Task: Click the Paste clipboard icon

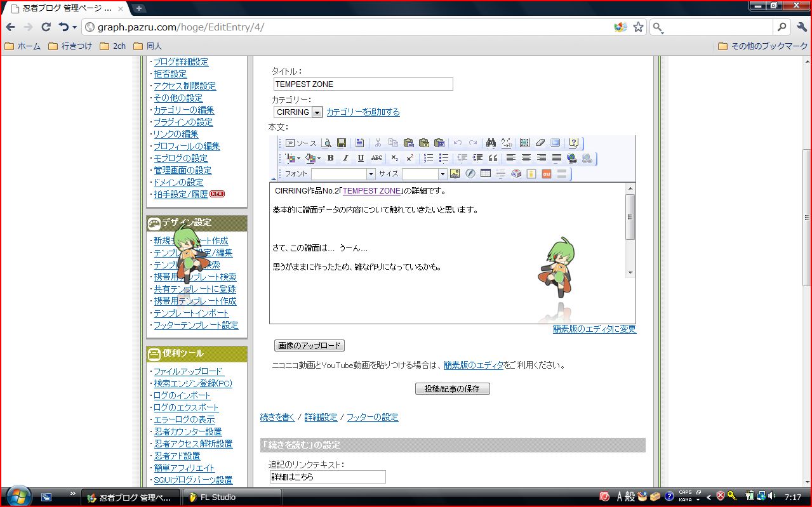Action: click(x=408, y=143)
